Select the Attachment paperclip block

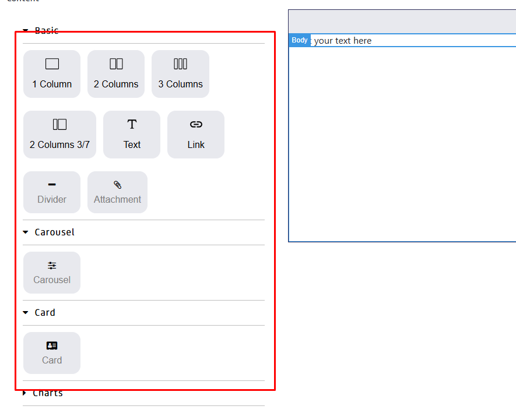(117, 192)
